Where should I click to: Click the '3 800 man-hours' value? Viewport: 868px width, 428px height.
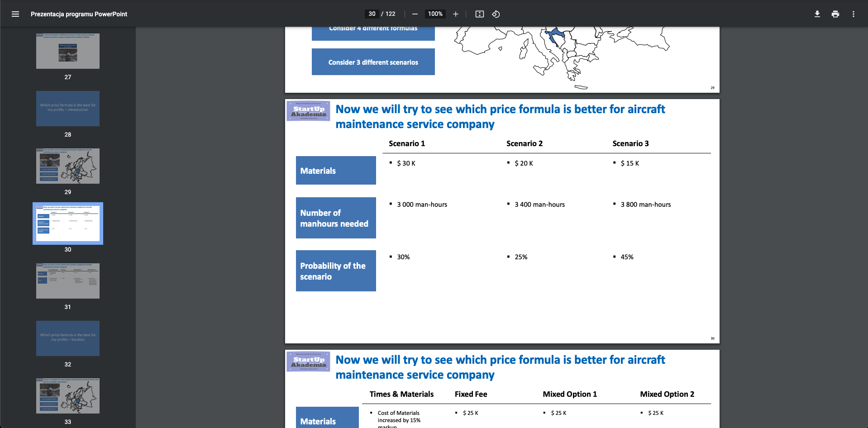coord(646,204)
